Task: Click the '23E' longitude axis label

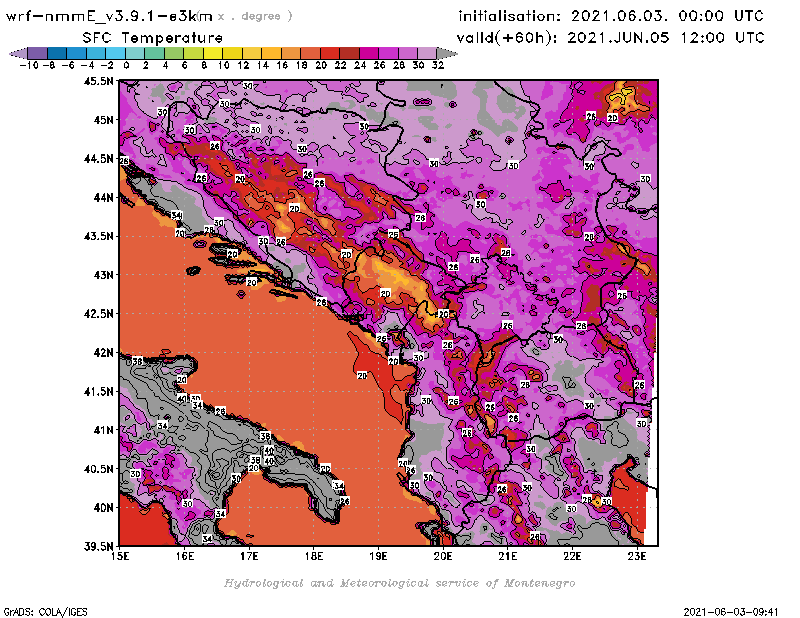Action: pyautogui.click(x=637, y=556)
